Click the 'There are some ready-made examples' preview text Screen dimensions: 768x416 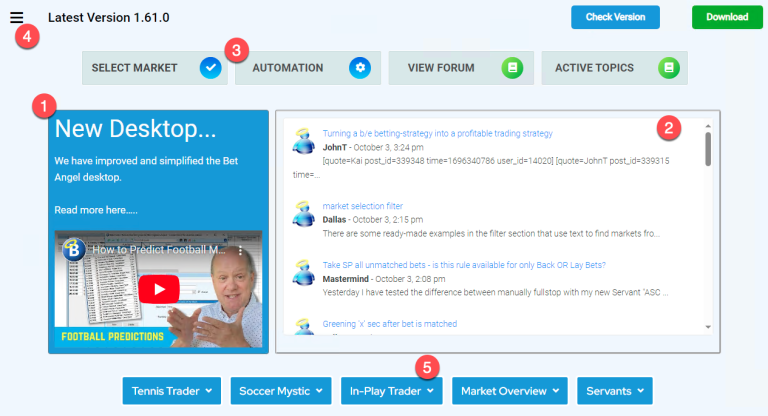coord(491,233)
